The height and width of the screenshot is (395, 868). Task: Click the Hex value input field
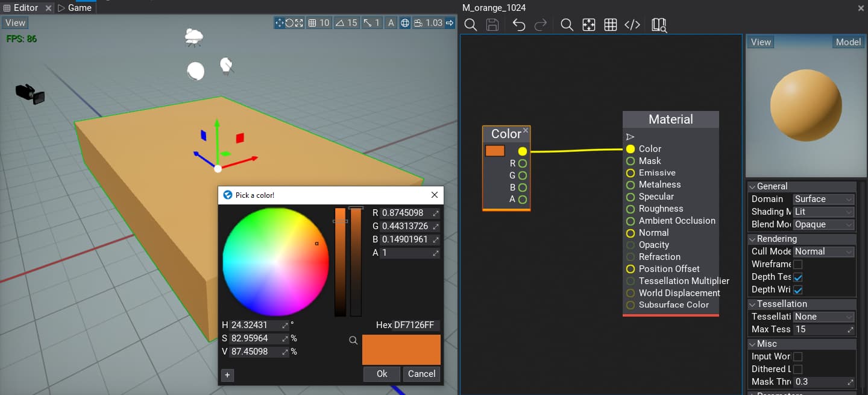tap(415, 325)
